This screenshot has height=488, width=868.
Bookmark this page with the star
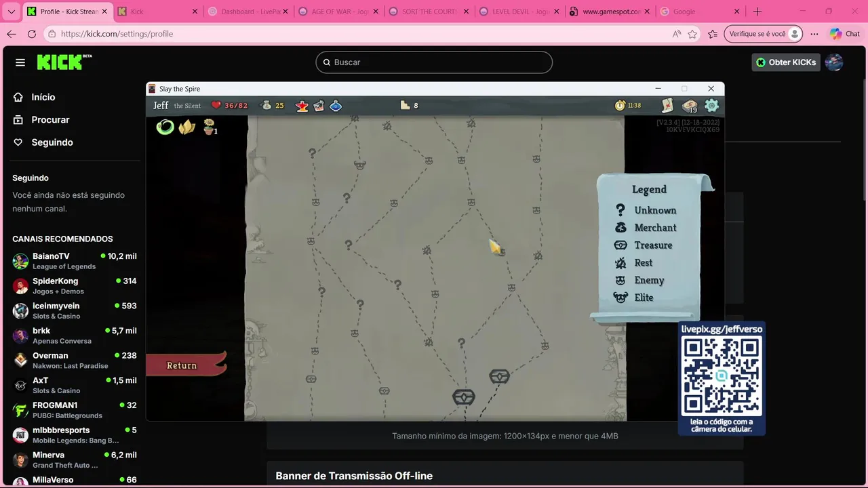coord(692,34)
